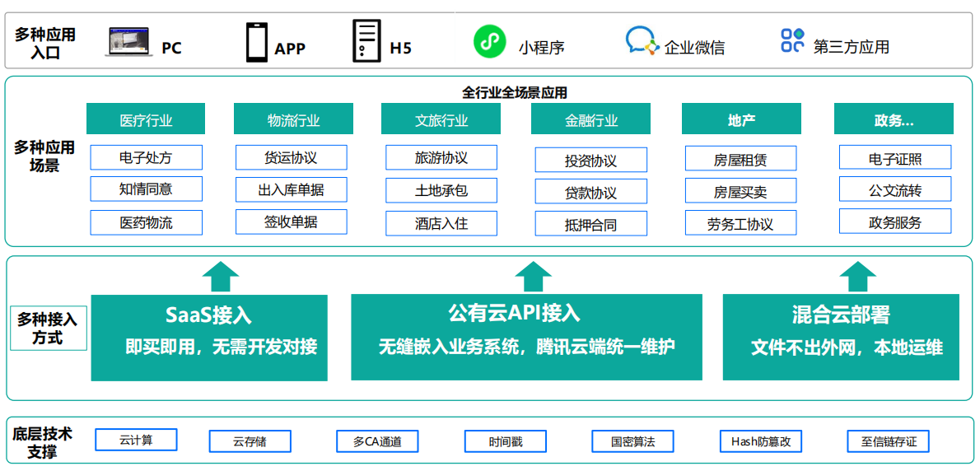Click the 多种应用场景 label
The width and height of the screenshot is (980, 471).
click(44, 156)
